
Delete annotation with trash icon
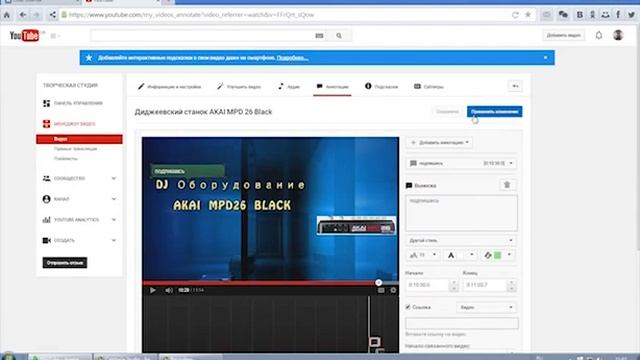(507, 185)
